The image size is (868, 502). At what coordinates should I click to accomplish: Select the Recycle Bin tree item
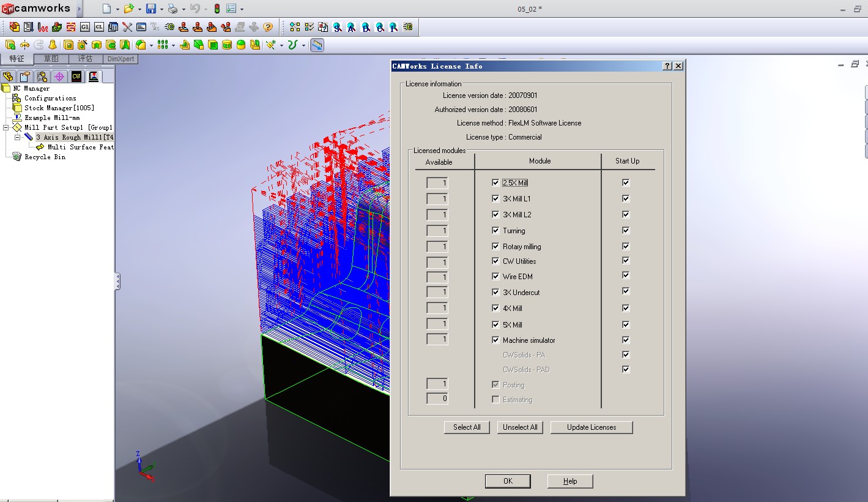(45, 157)
